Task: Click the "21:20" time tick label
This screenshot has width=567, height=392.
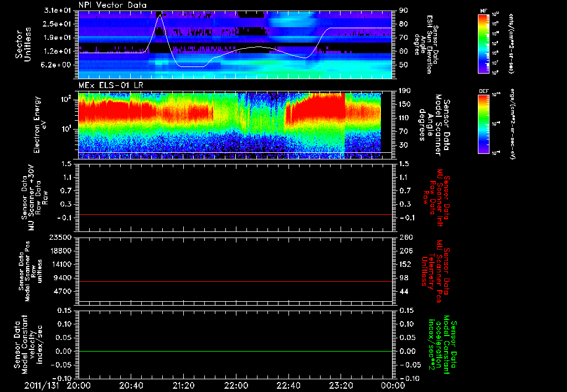Action: [183, 385]
